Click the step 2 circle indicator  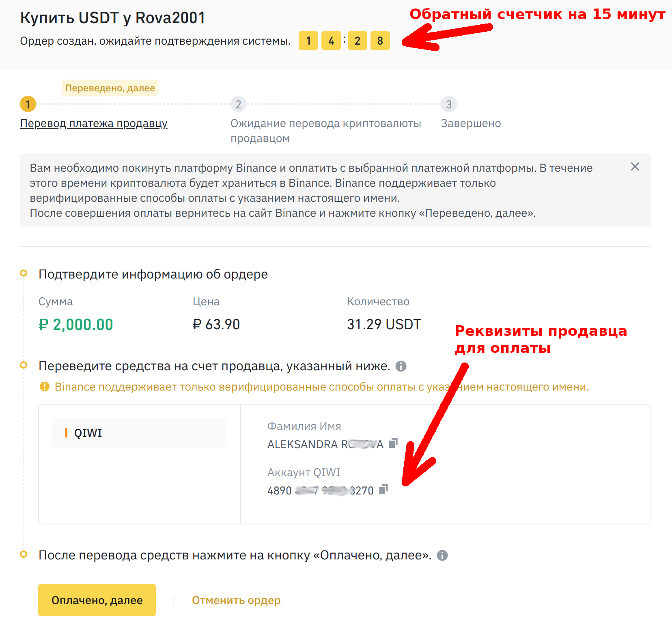tap(239, 104)
